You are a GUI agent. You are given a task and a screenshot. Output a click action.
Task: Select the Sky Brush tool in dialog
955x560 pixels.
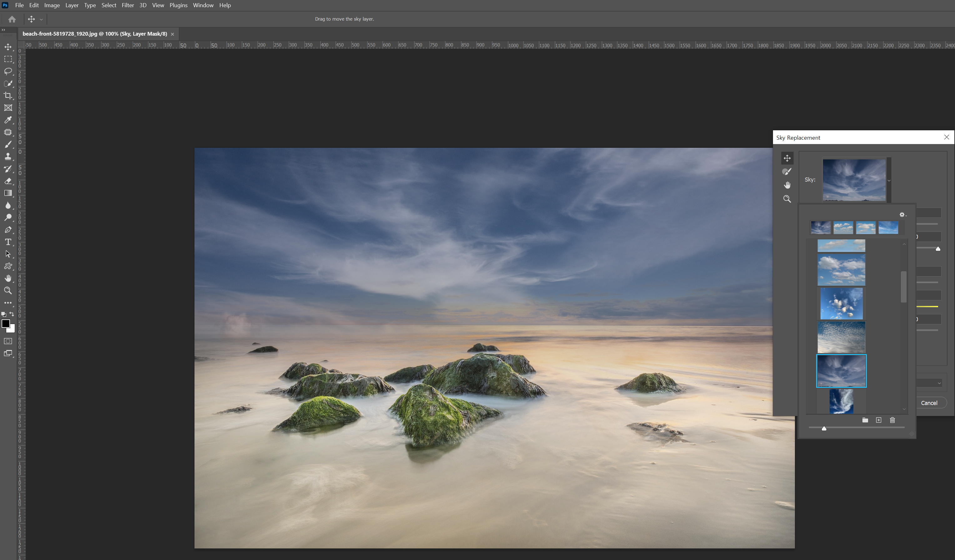pyautogui.click(x=787, y=172)
